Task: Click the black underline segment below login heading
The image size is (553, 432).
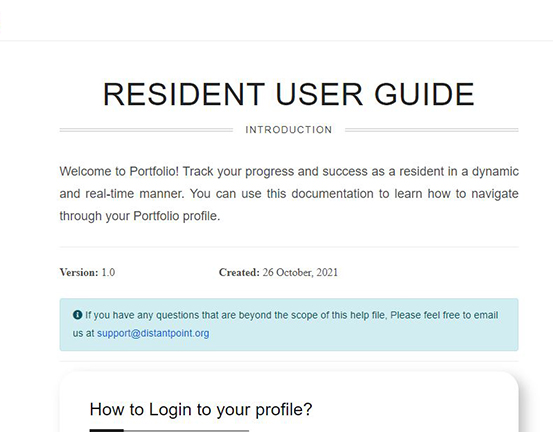Action: [107, 431]
